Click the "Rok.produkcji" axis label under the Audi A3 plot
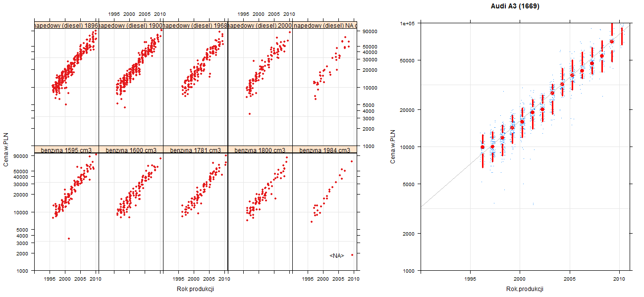 [x=525, y=289]
